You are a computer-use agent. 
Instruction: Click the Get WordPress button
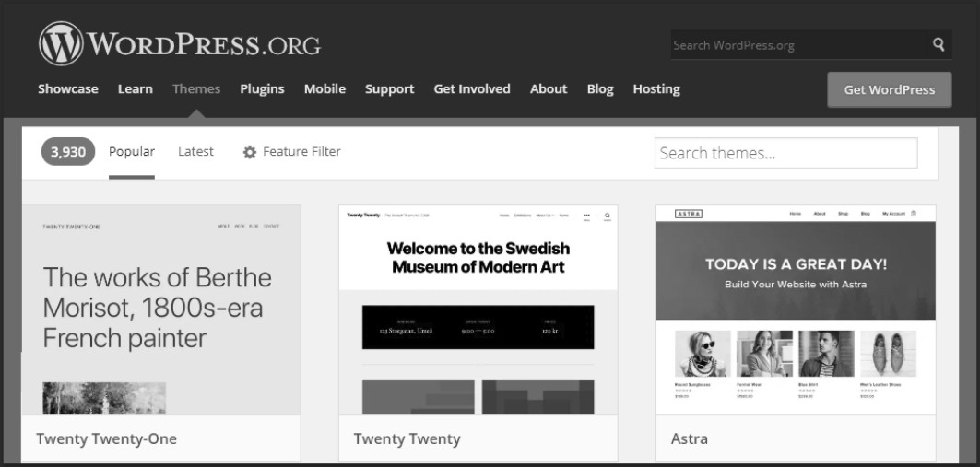coord(890,89)
